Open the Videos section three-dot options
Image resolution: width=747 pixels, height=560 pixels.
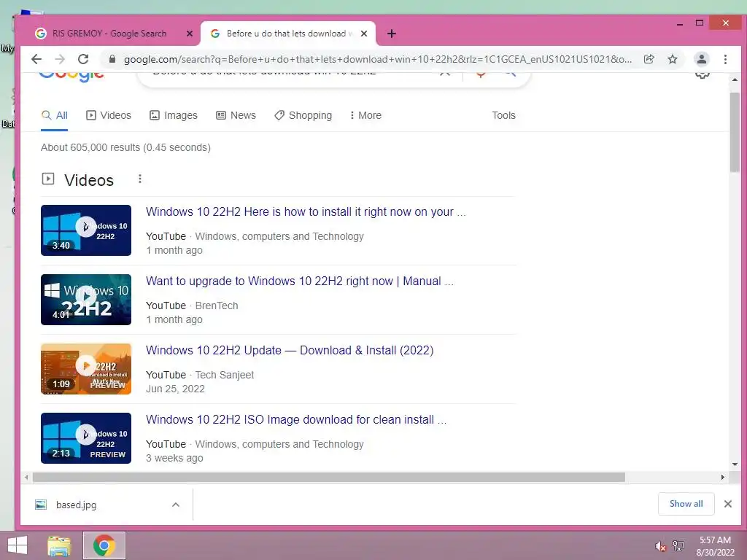139,179
